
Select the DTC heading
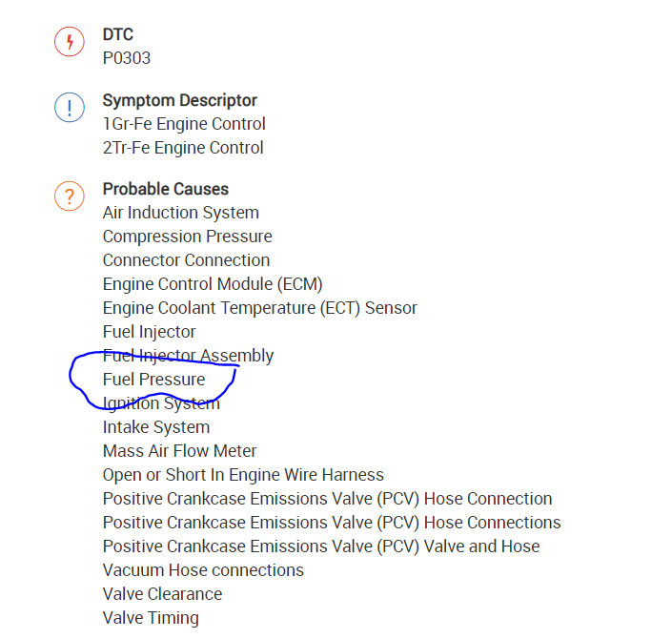click(x=118, y=35)
